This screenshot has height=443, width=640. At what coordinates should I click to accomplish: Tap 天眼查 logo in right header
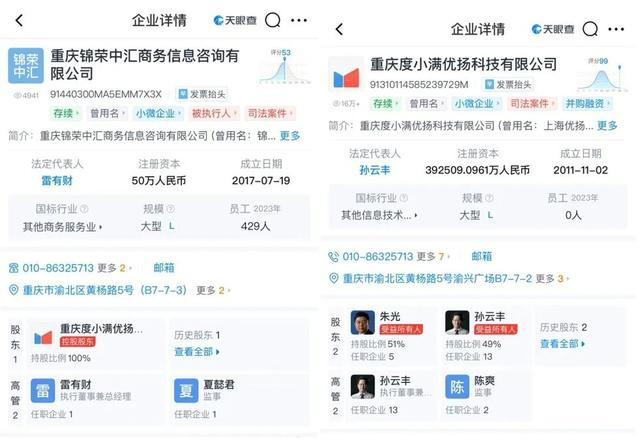point(553,29)
